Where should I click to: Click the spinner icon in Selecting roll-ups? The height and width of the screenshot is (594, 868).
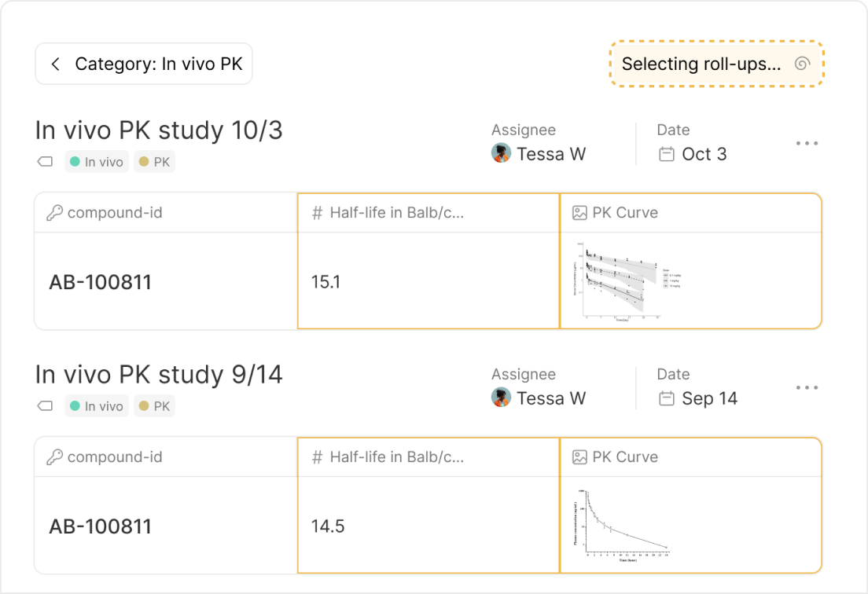pyautogui.click(x=801, y=64)
